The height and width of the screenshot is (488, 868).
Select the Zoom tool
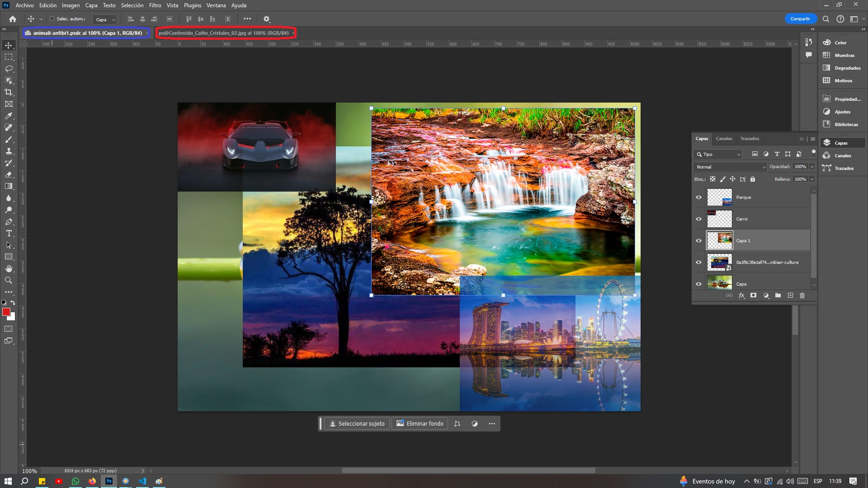tap(9, 280)
